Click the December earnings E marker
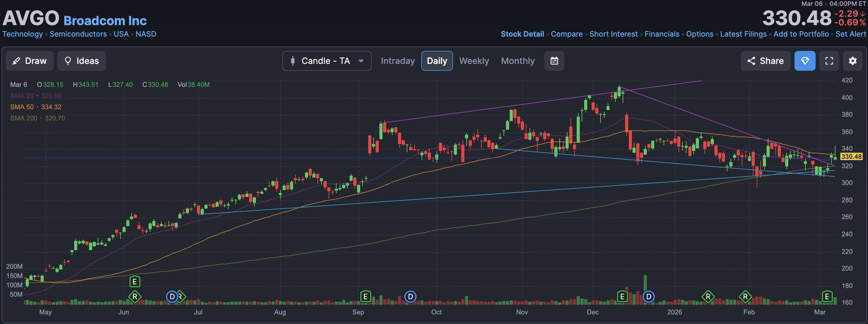The height and width of the screenshot is (324, 868). pyautogui.click(x=622, y=297)
